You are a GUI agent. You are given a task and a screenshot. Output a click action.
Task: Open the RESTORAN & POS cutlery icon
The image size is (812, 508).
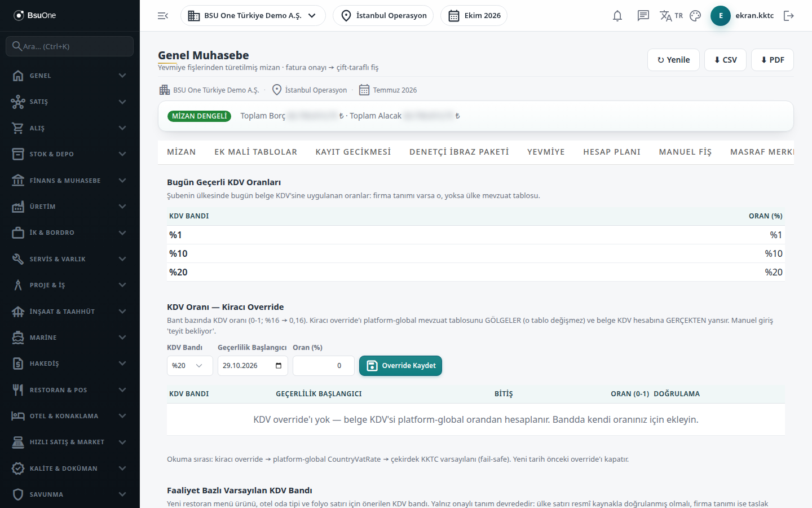tap(18, 390)
